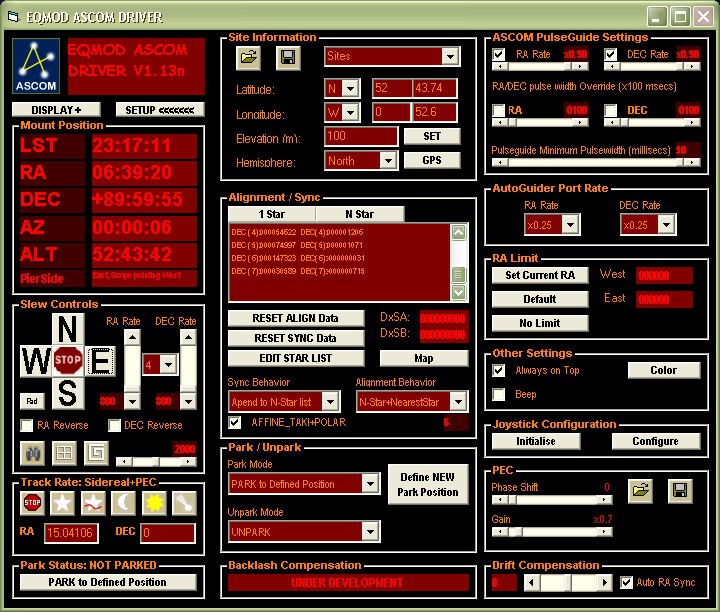Image resolution: width=720 pixels, height=612 pixels.
Task: Click the Pulseguide Minimum Pulsewidth slider
Action: (x=596, y=162)
